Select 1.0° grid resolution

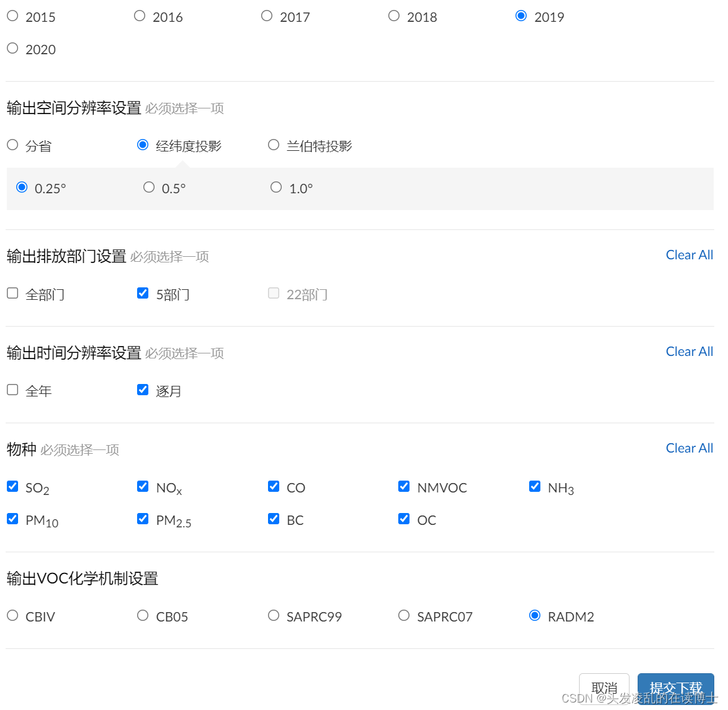click(275, 186)
